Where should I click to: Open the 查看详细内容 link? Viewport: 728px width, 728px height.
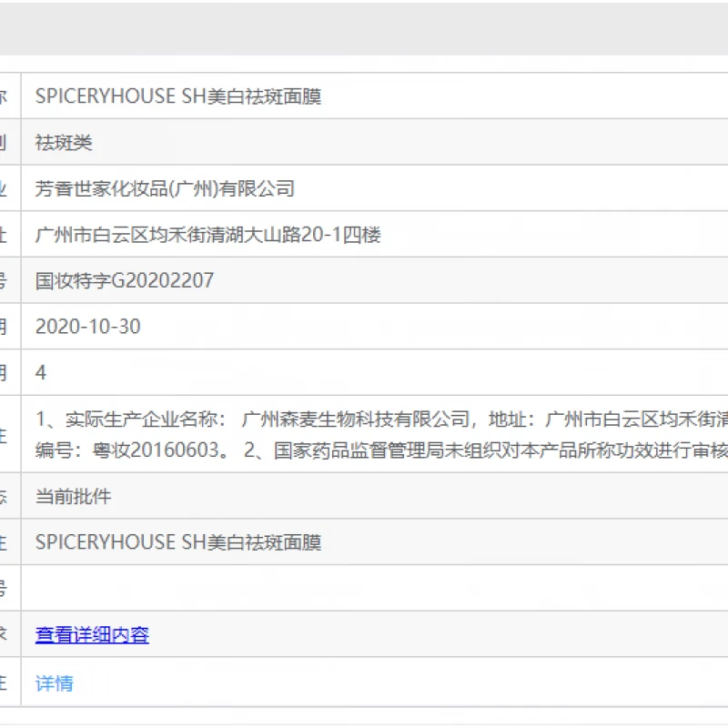pos(92,635)
